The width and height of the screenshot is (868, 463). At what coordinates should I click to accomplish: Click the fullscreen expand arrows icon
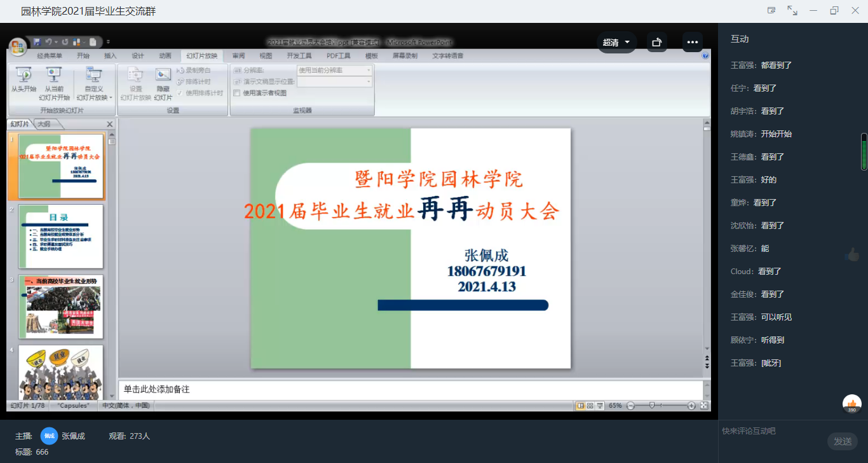(x=792, y=11)
